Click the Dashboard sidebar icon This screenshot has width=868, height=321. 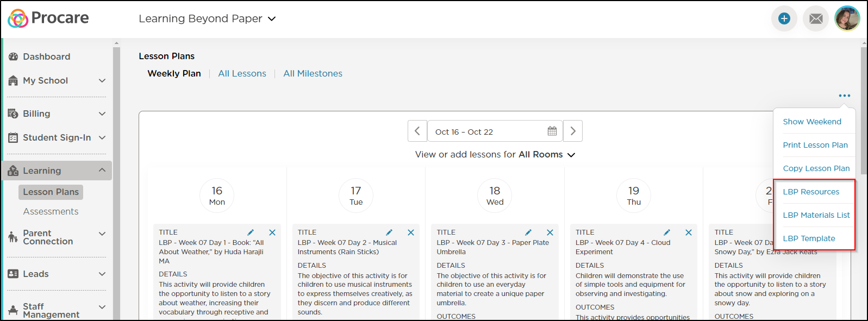[13, 56]
